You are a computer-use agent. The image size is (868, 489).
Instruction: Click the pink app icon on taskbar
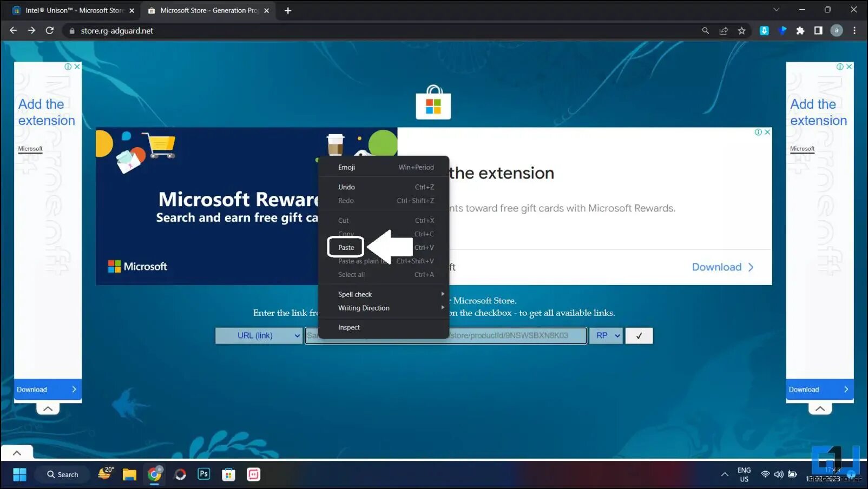[x=253, y=474]
